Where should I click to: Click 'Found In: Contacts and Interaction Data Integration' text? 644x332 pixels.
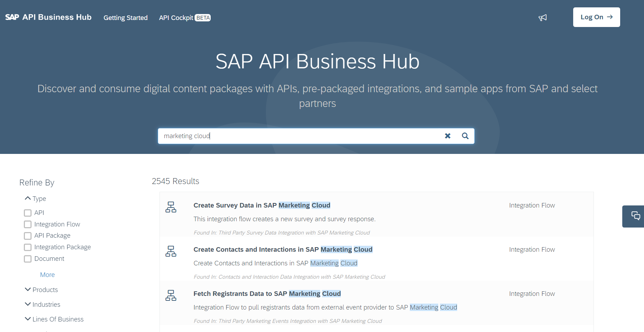289,277
